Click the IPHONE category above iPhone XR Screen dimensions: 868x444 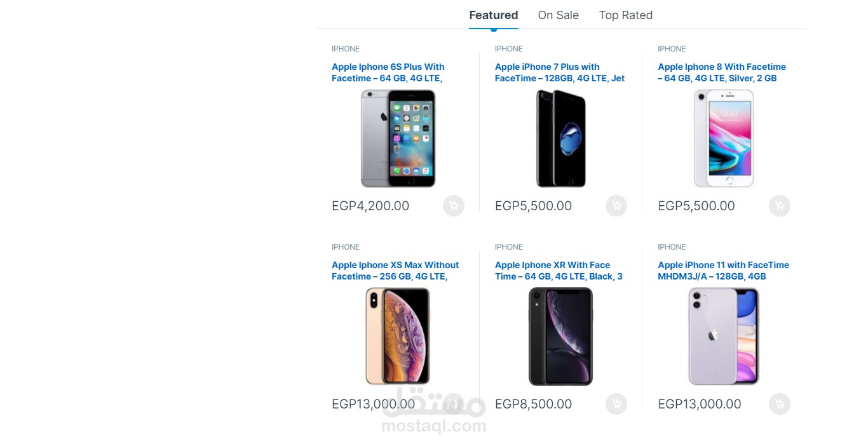(508, 247)
